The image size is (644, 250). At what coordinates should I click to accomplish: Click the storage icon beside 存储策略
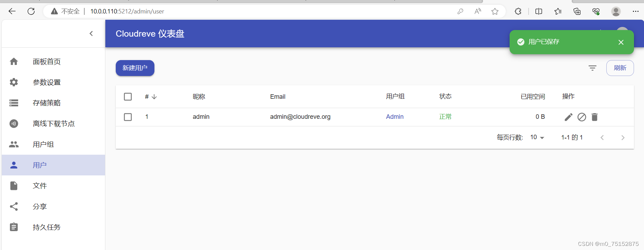[14, 103]
